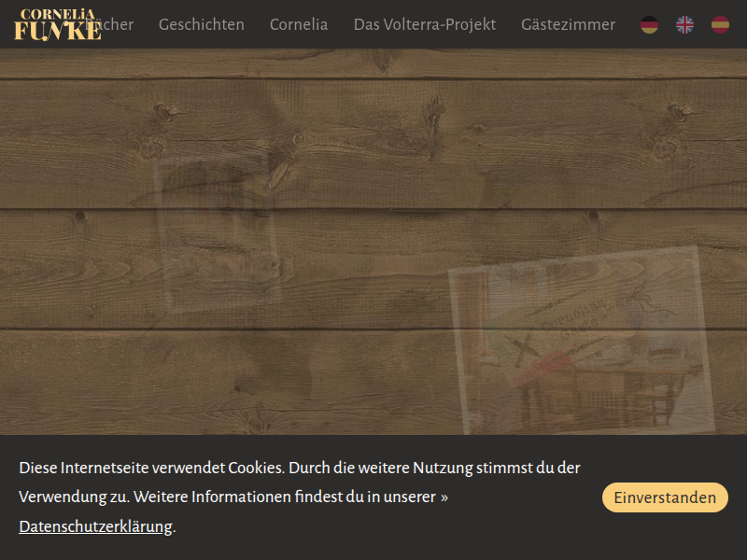Screen dimensions: 747x560
Task: Select the British flag for English
Action: point(684,25)
